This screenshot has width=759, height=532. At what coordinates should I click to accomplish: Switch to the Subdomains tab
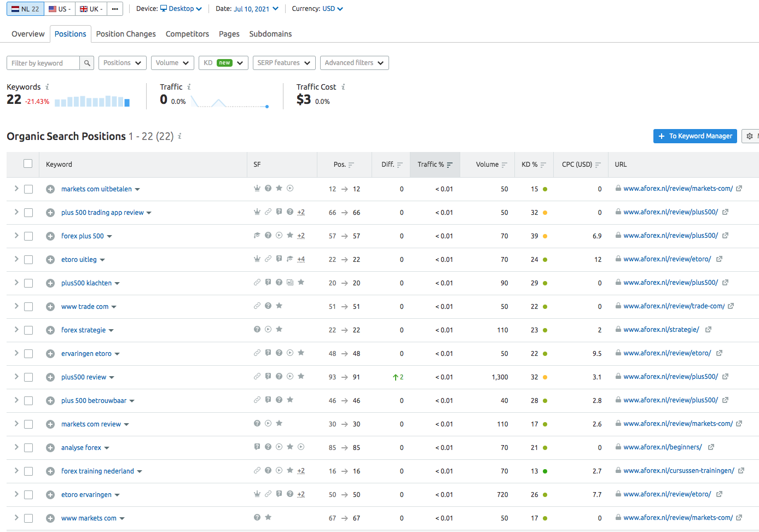[270, 34]
